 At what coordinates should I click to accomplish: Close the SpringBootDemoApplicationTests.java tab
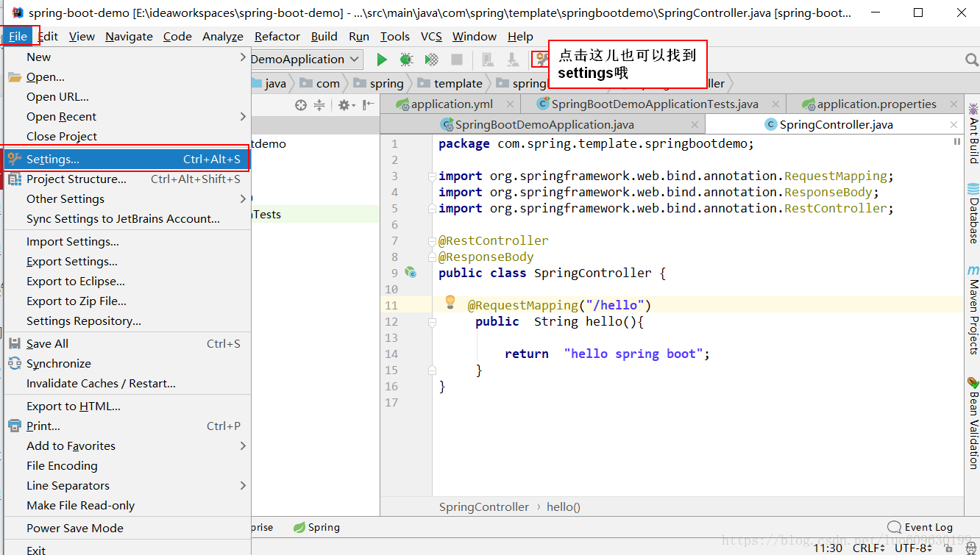(775, 104)
